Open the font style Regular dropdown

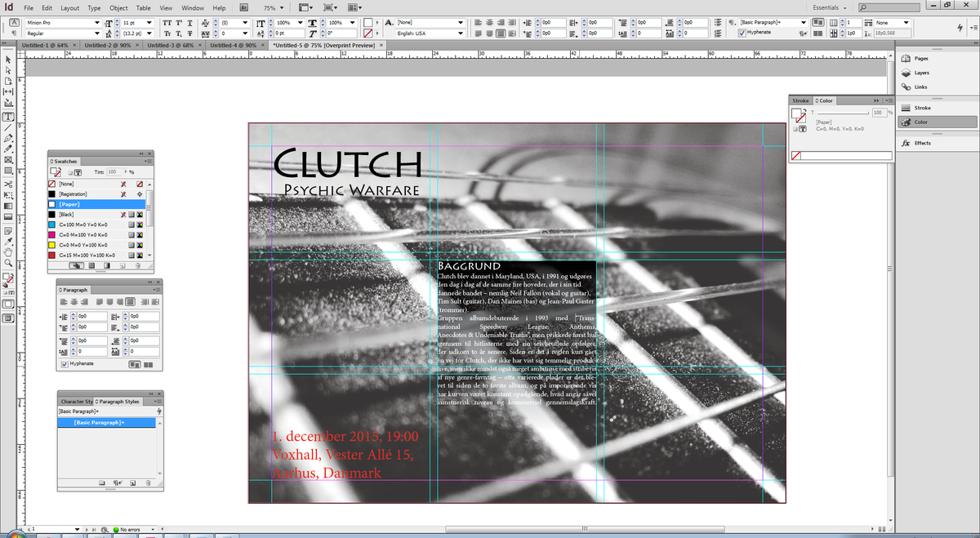[x=99, y=33]
